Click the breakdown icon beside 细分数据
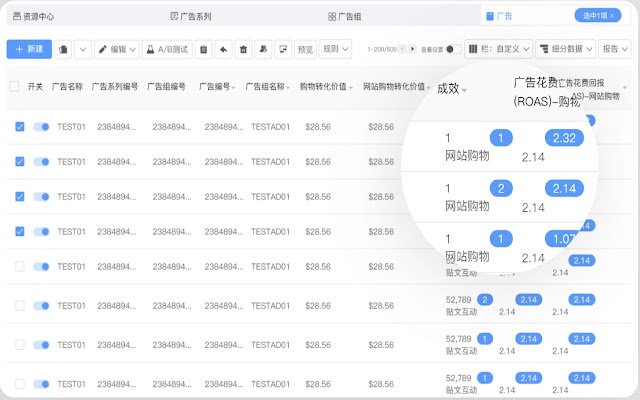640x400 pixels. [x=544, y=49]
